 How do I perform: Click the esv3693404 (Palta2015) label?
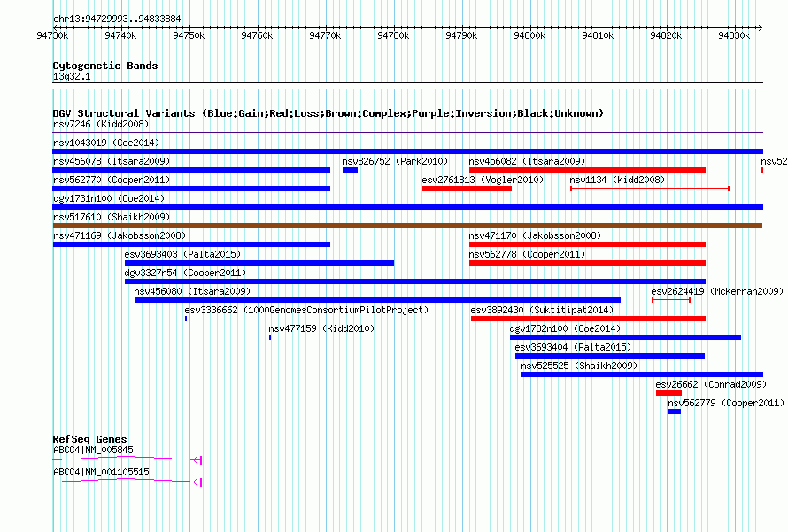tap(573, 347)
